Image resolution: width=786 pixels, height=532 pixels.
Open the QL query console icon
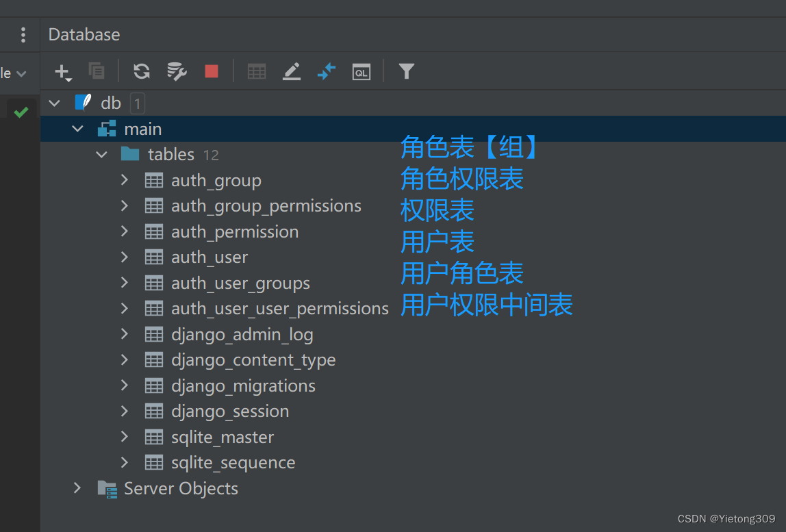pyautogui.click(x=362, y=71)
